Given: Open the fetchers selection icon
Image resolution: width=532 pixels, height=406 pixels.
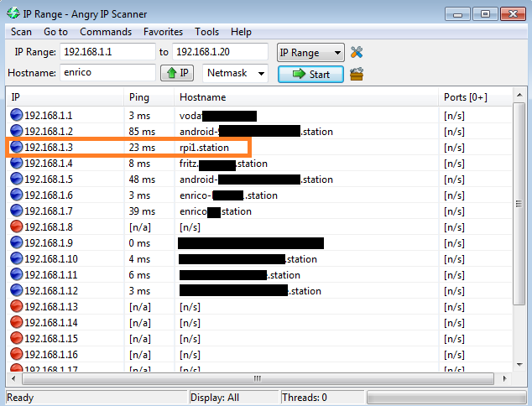Looking at the screenshot, I should (357, 74).
